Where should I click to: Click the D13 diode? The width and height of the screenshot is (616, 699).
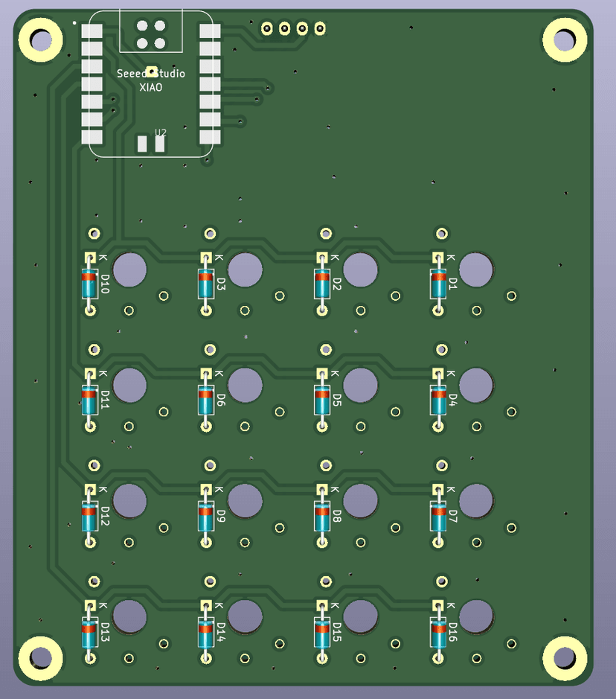tap(90, 633)
